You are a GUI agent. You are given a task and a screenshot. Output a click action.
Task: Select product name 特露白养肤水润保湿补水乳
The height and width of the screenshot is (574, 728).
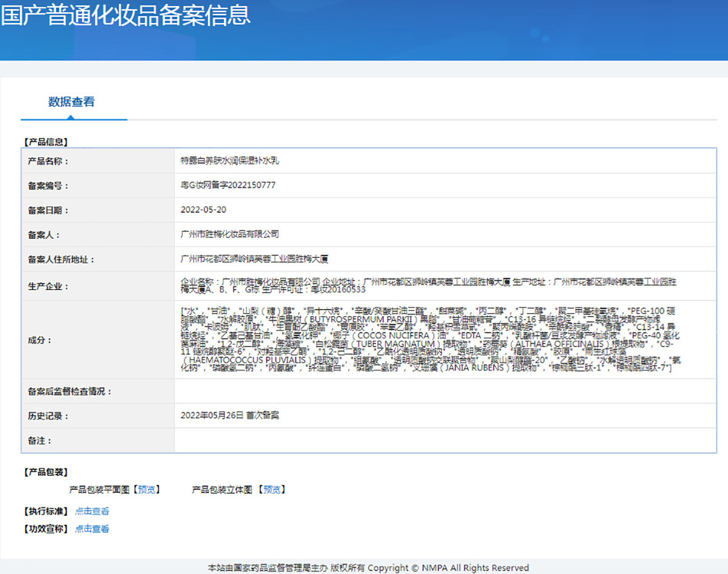point(230,161)
